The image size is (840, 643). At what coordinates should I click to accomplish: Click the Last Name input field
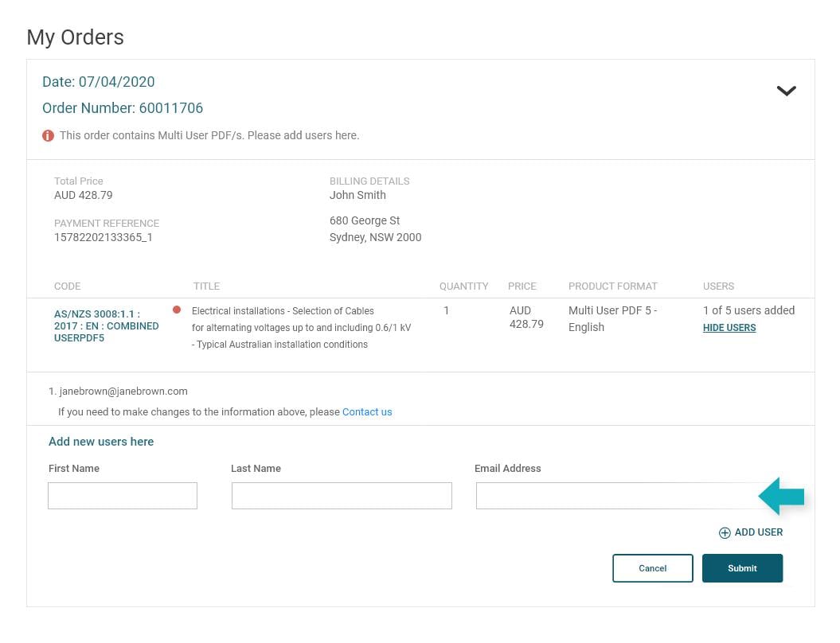pos(341,495)
